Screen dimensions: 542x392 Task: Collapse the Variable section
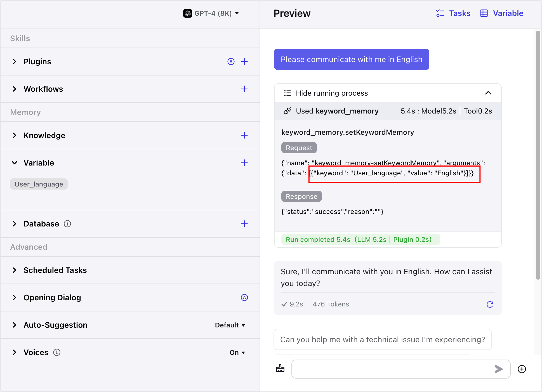[15, 163]
